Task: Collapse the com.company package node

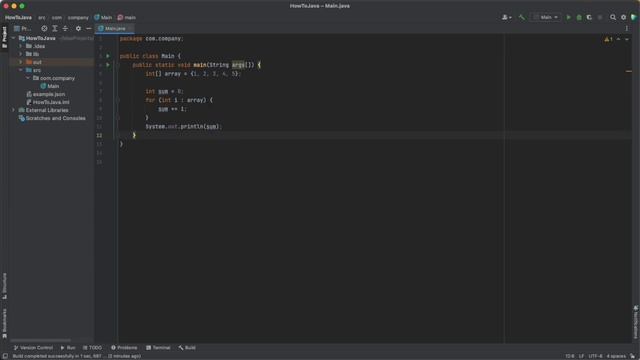Action: [28, 78]
